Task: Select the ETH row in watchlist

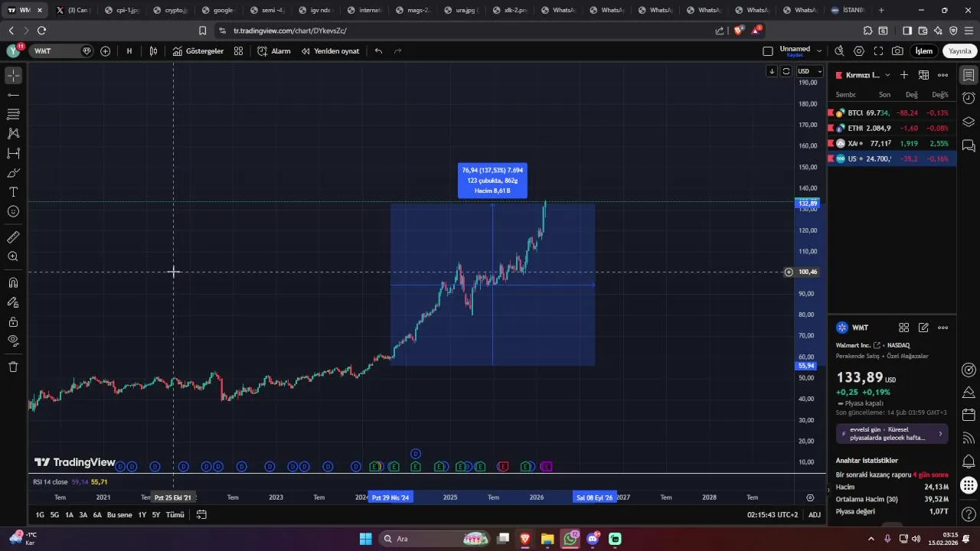Action: point(892,129)
